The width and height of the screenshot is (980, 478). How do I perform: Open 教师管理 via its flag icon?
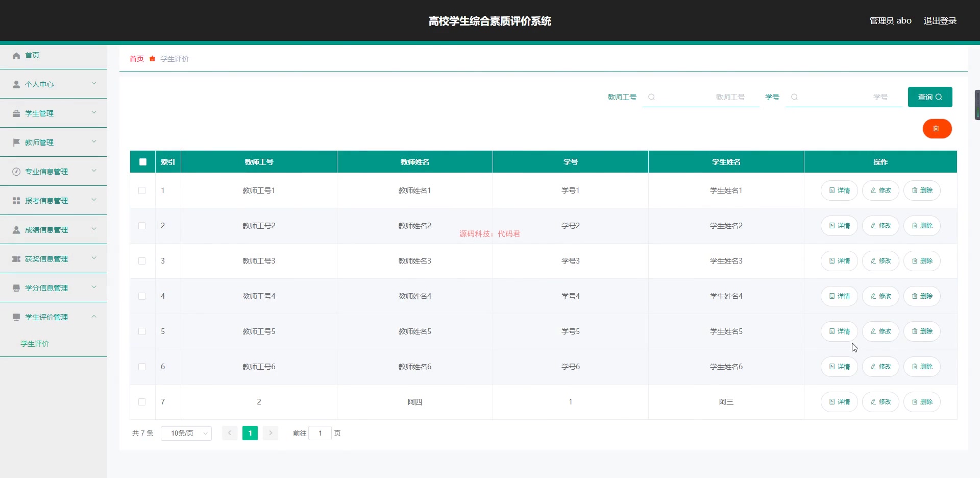(16, 142)
